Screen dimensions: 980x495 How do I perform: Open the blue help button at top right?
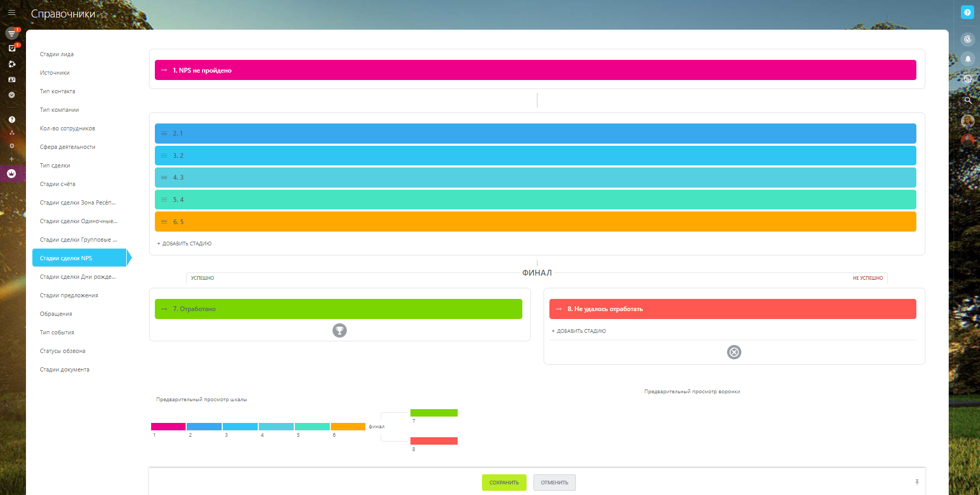(x=967, y=13)
